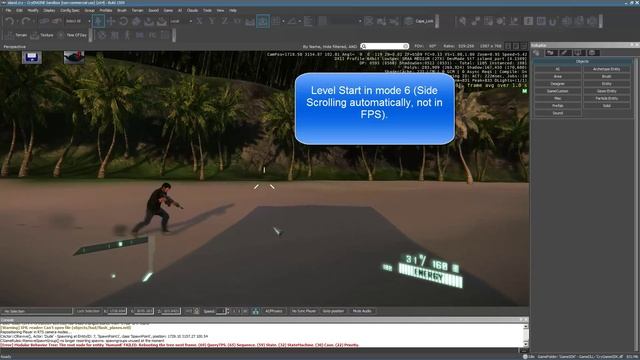Toggle the XY plane constraint
The width and height of the screenshot is (640, 360).
(237, 21)
